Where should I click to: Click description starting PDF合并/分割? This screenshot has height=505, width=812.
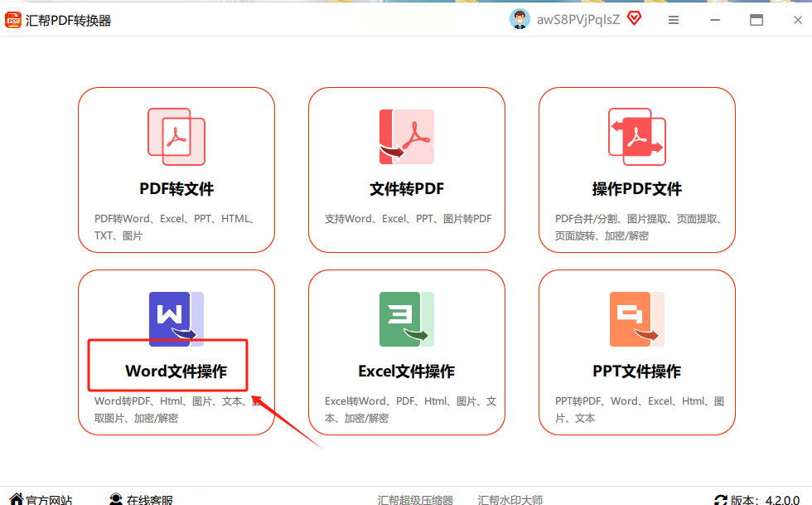[x=639, y=227]
